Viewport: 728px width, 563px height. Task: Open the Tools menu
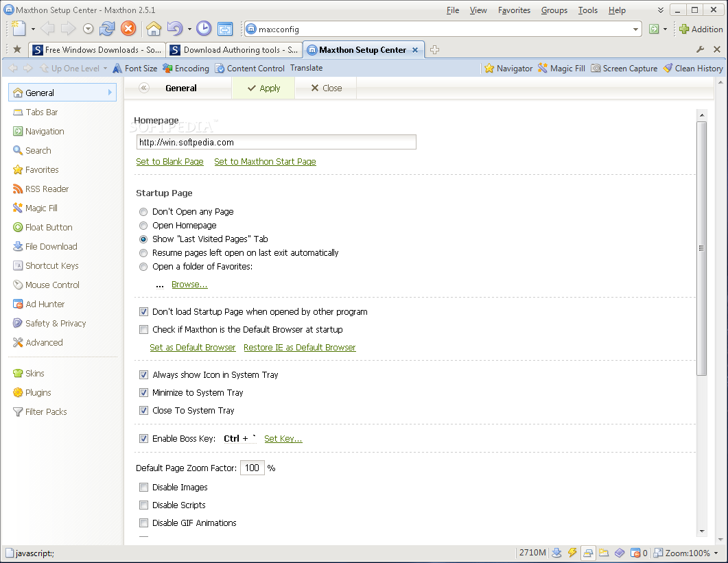(x=588, y=10)
